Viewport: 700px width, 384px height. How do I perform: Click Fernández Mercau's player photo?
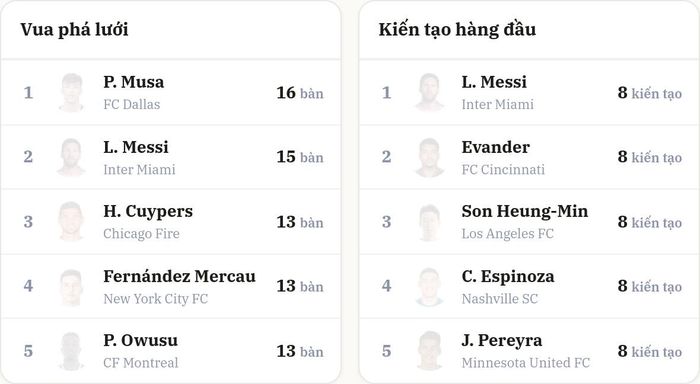71,287
